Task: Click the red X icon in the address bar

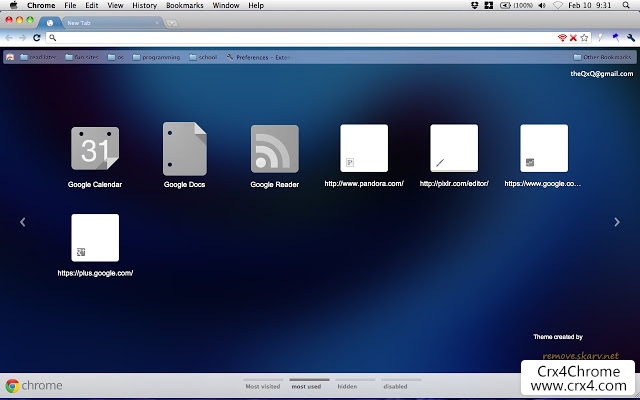Action: pyautogui.click(x=573, y=38)
